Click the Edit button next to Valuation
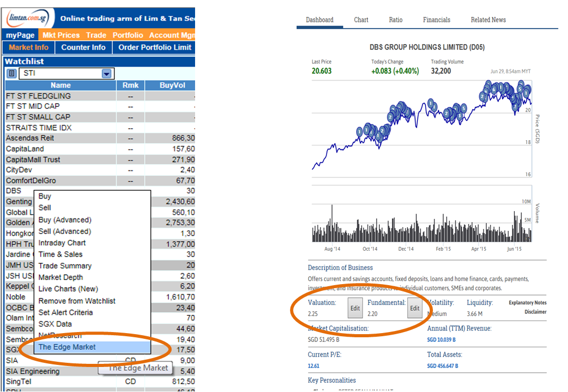Viewport: 568px width, 392px height. 355,308
